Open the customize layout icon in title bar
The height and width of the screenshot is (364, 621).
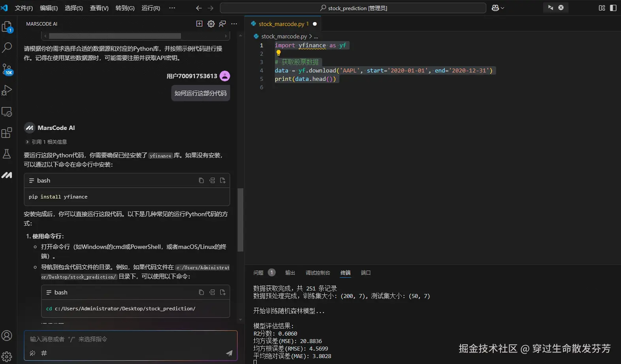(602, 8)
